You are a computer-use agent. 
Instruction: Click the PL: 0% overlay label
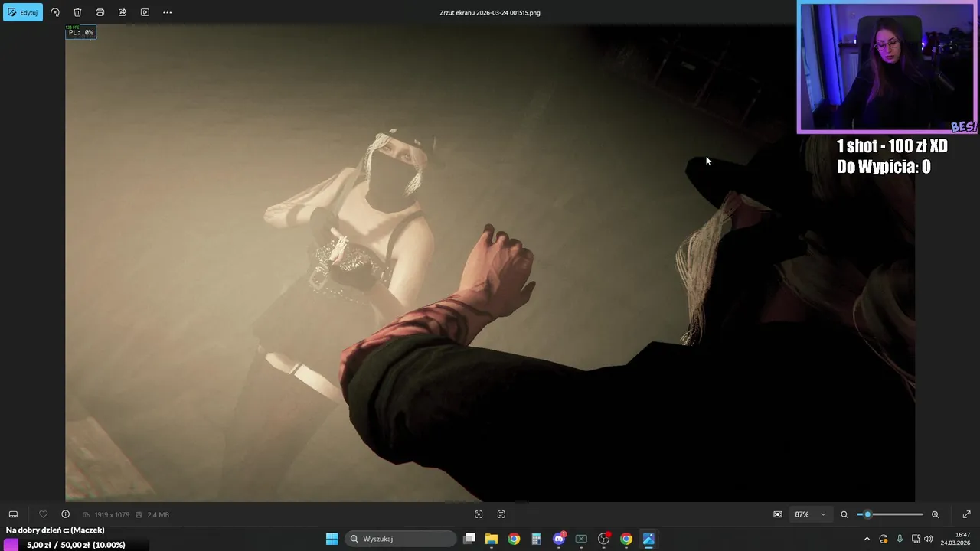[80, 32]
